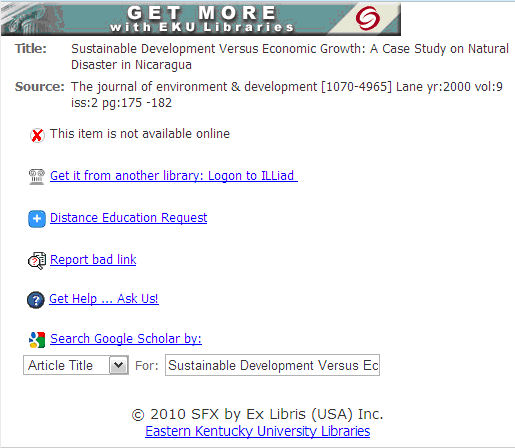Screen dimensions: 515x448
Task: Click the ILLiad library building icon
Action: click(x=37, y=177)
